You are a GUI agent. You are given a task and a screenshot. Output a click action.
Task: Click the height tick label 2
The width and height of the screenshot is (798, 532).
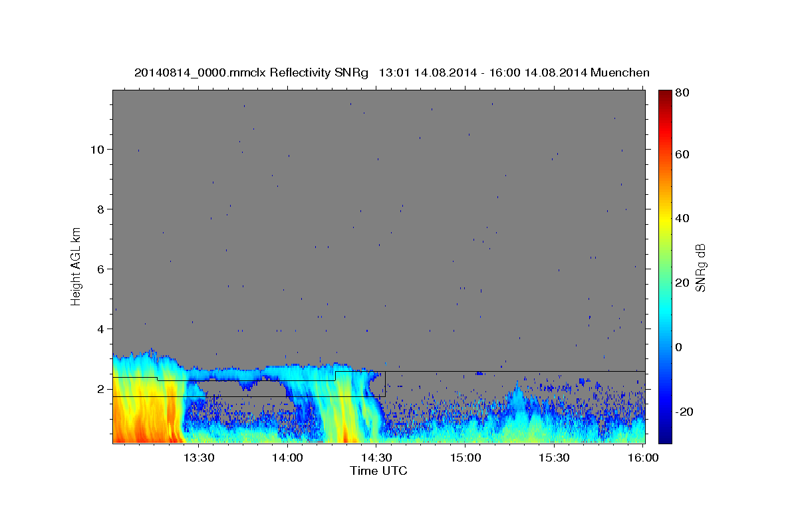102,389
